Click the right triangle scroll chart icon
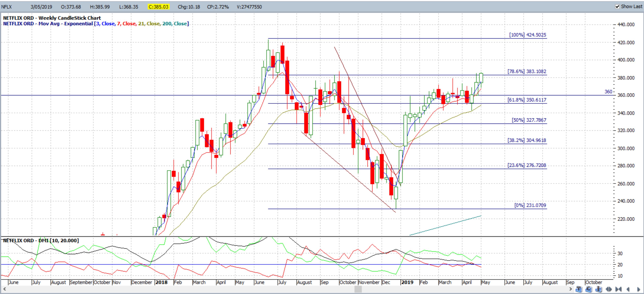The height and width of the screenshot is (294, 644). point(638,289)
